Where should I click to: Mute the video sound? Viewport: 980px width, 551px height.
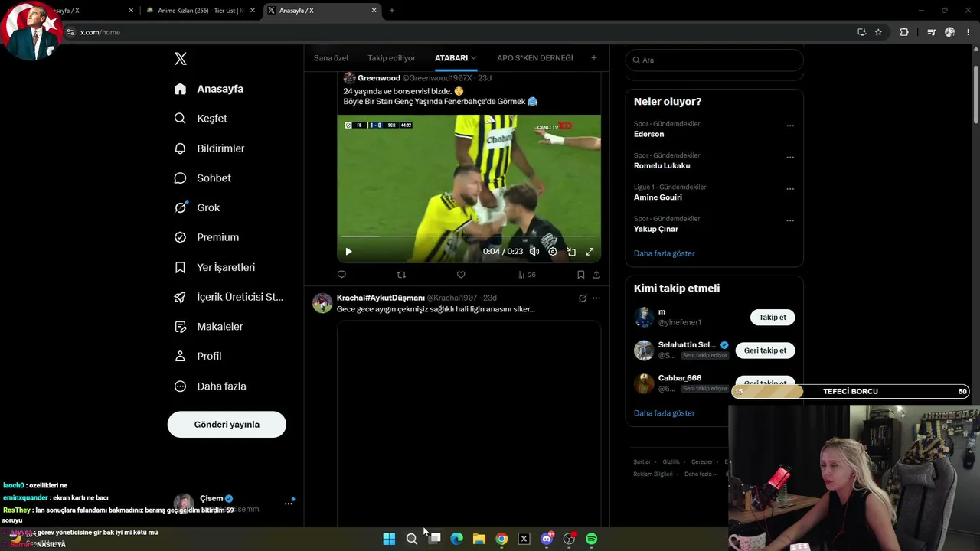pos(534,252)
